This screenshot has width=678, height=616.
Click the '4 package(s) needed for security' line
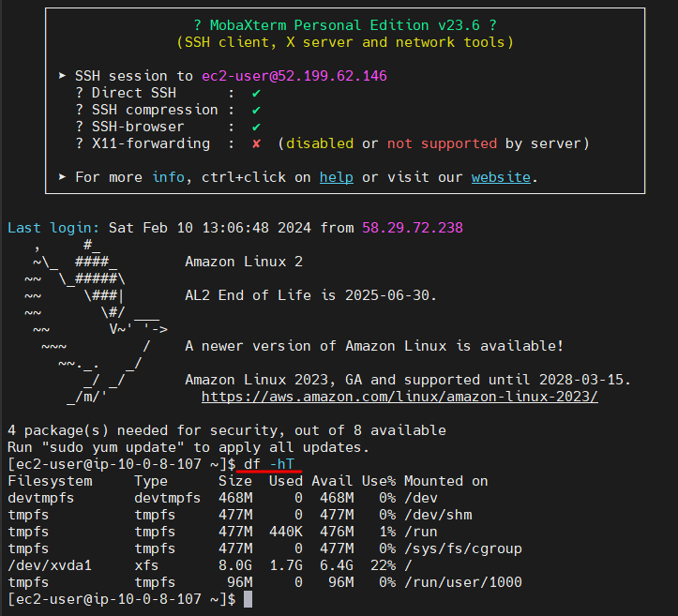tap(227, 430)
